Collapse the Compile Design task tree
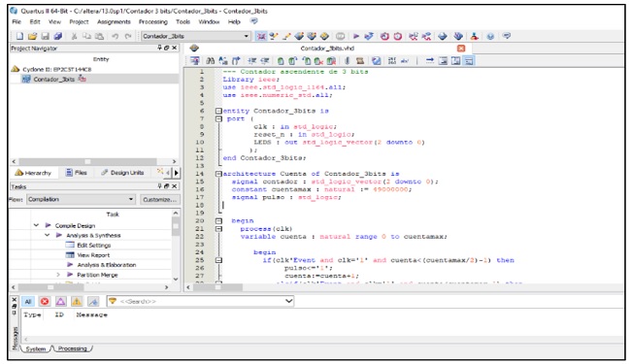The width and height of the screenshot is (631, 364). pos(36,225)
